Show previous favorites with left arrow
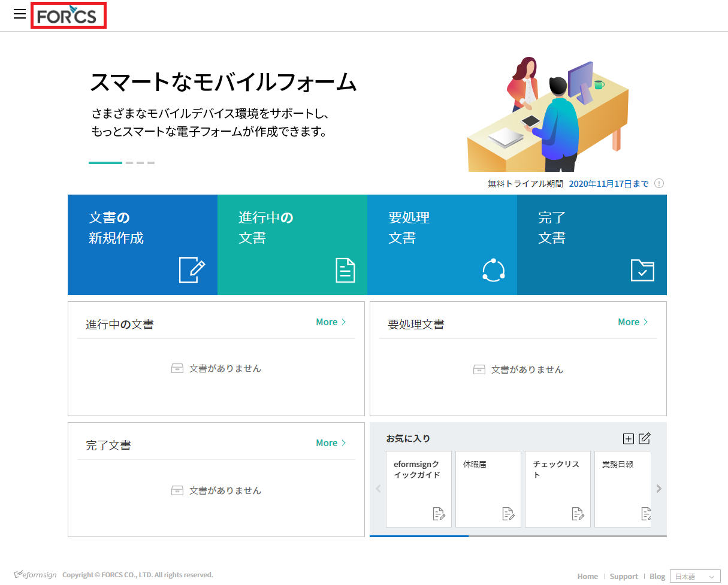The image size is (728, 585). [x=378, y=489]
